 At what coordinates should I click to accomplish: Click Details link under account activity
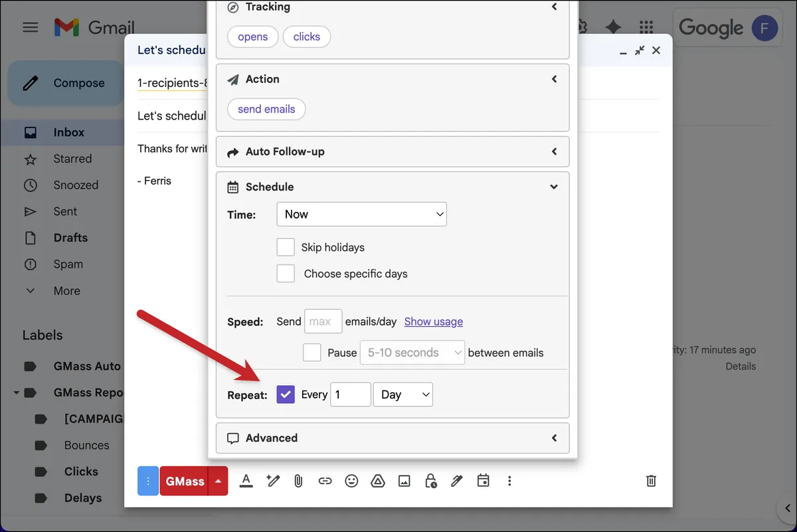[x=741, y=366]
